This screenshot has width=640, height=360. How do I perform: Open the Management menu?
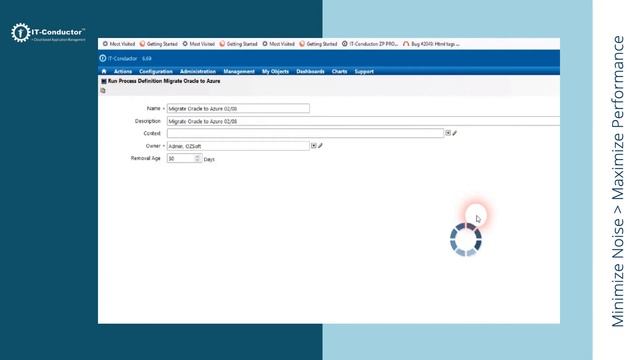pos(239,71)
